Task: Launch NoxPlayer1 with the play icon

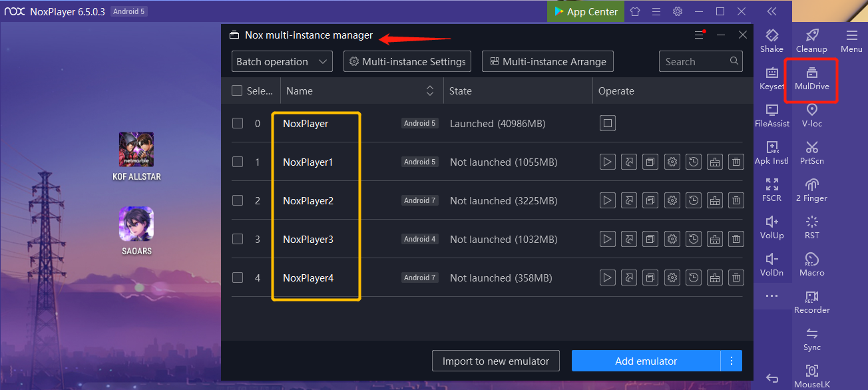Action: (607, 162)
